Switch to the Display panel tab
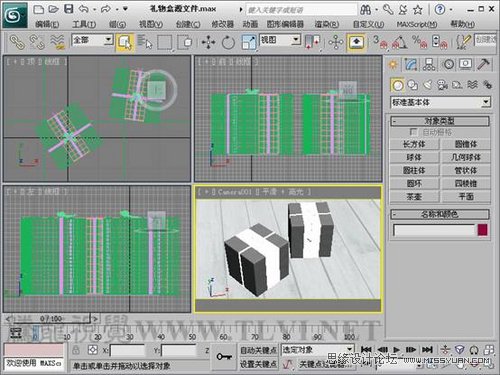The height and width of the screenshot is (375, 500). (x=466, y=64)
